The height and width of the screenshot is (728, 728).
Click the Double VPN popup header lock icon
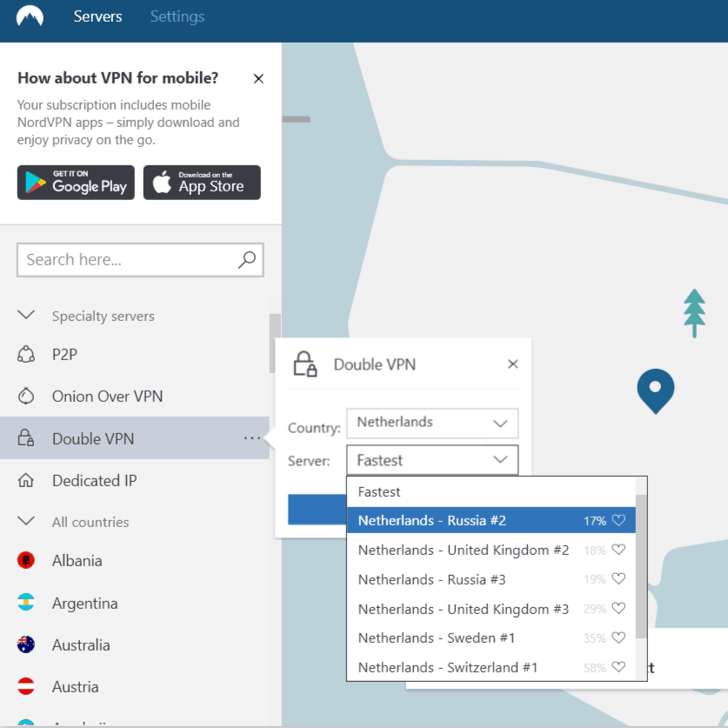tap(305, 364)
